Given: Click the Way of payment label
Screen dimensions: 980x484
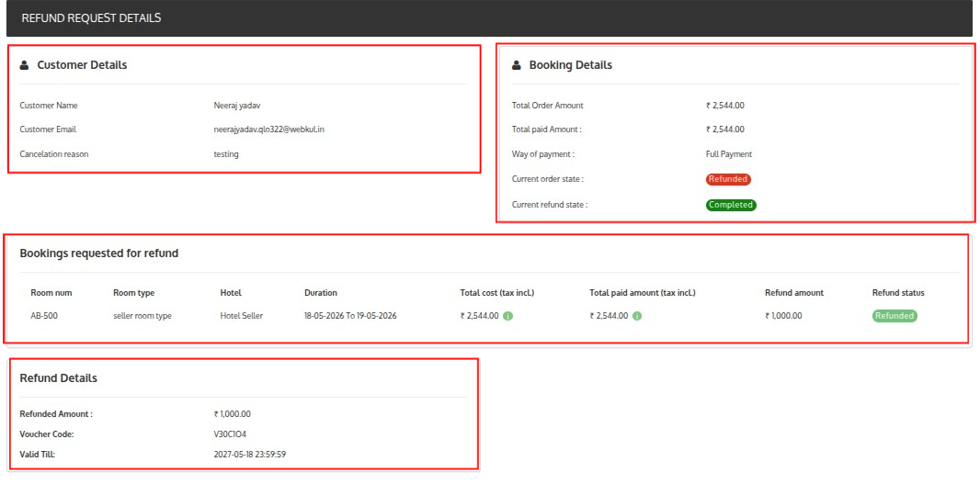Looking at the screenshot, I should point(542,154).
